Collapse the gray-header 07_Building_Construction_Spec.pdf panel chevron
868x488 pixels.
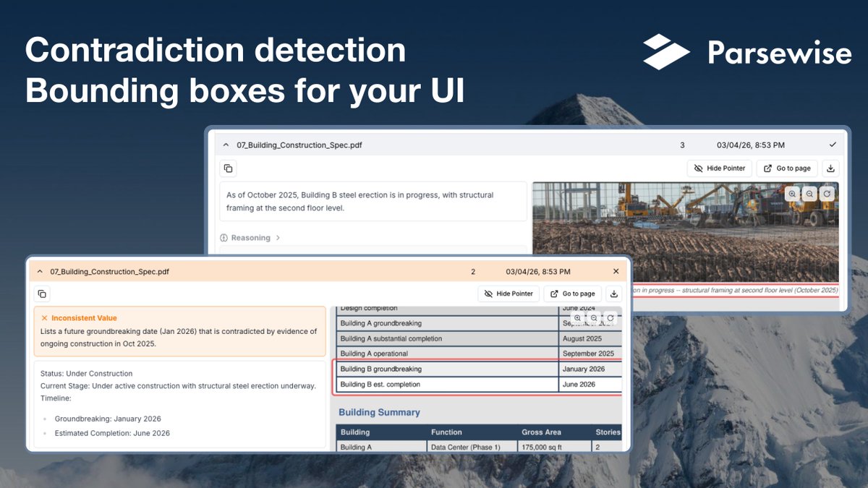click(x=226, y=145)
